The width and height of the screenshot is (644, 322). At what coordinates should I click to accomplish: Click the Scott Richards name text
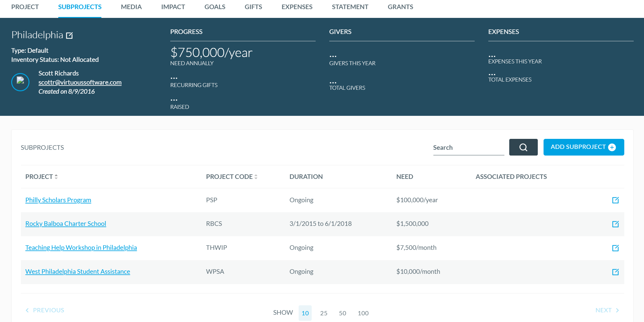pyautogui.click(x=59, y=73)
